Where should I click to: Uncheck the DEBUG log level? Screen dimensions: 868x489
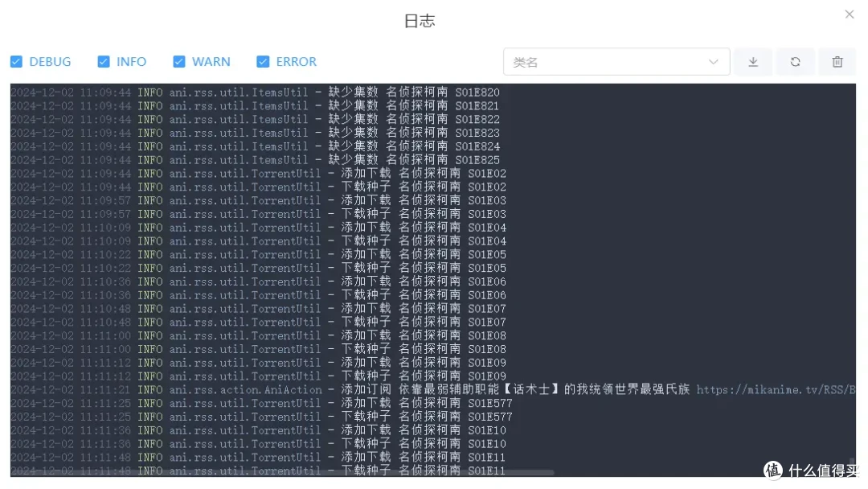tap(17, 61)
